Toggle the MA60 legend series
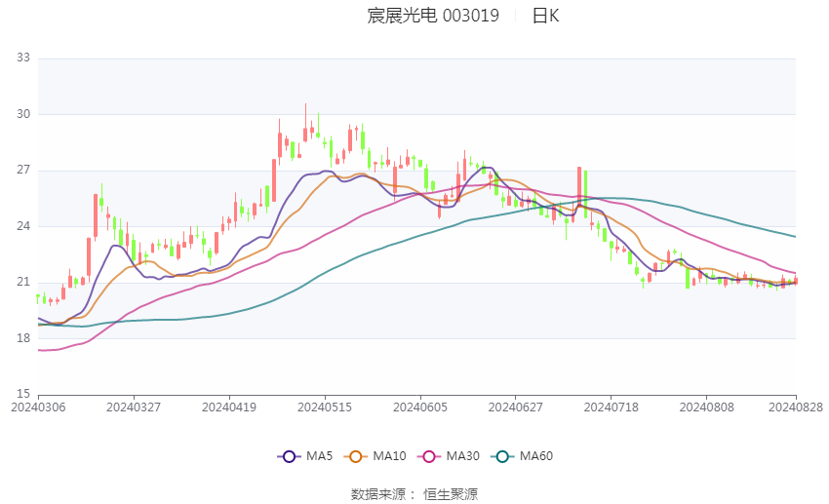The image size is (829, 504). click(522, 456)
